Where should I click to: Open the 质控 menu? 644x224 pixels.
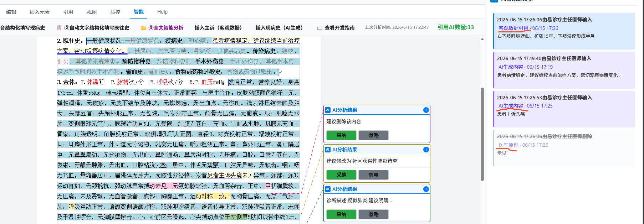point(115,12)
